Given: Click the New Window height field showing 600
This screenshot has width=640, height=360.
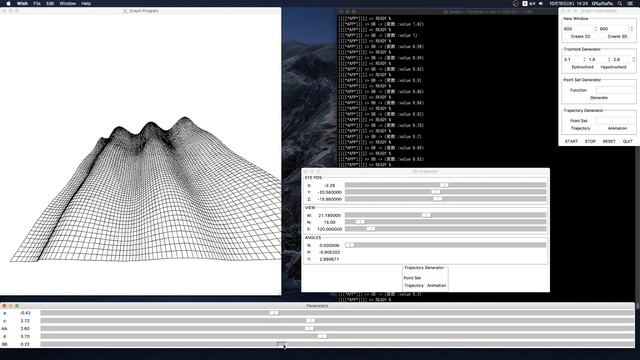Looking at the screenshot, I should coord(614,29).
